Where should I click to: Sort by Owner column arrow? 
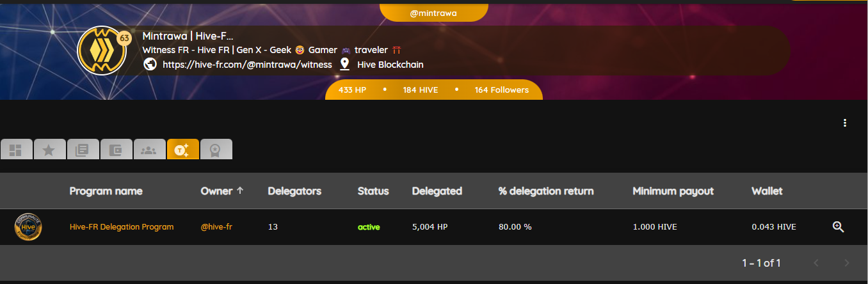[240, 191]
